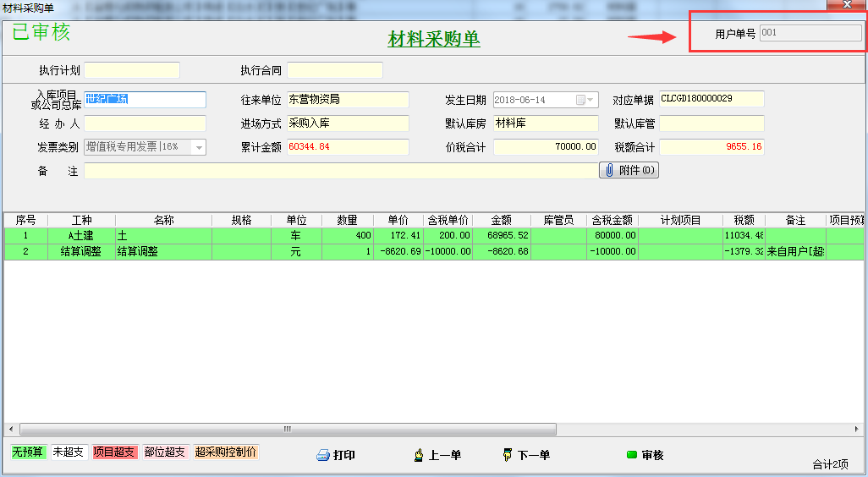Click the 计划项目 column header
This screenshot has height=477, width=868.
click(x=680, y=220)
